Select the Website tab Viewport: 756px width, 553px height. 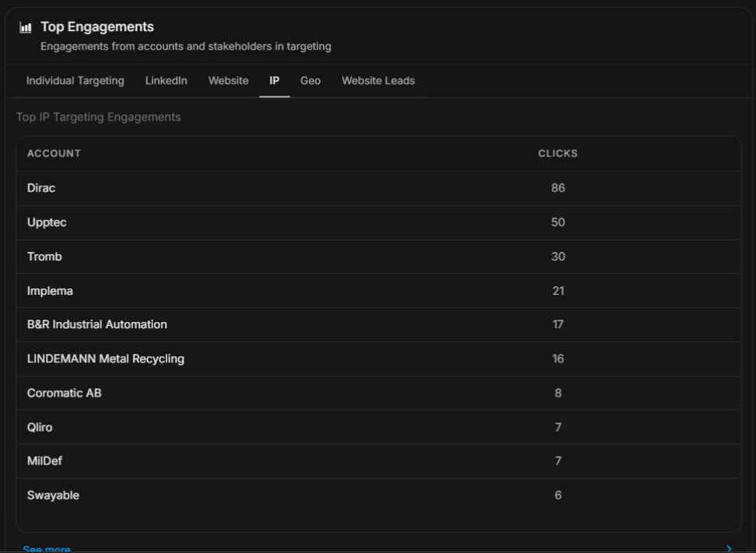[x=229, y=81]
